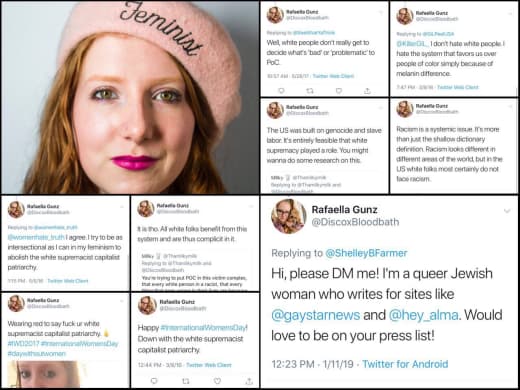The height and width of the screenshot is (390, 520).
Task: Like the 'Happy InternationalWomensDay' tweet
Action: pos(217,380)
